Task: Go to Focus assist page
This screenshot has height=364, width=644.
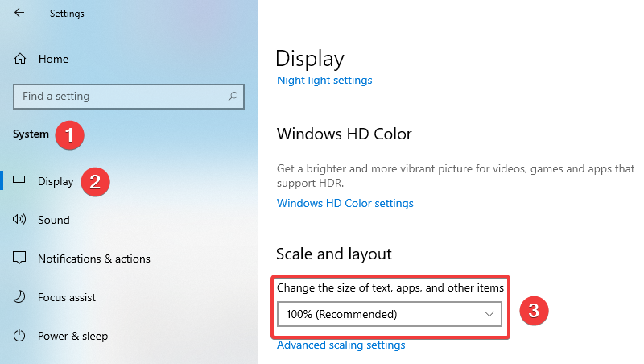Action: [67, 297]
